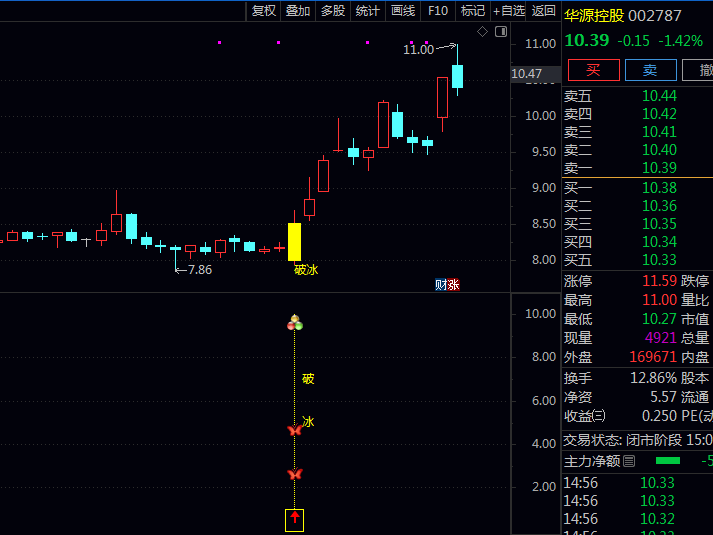This screenshot has width=713, height=535.
Task: Click the diamond icon above the chart
Action: 482,31
